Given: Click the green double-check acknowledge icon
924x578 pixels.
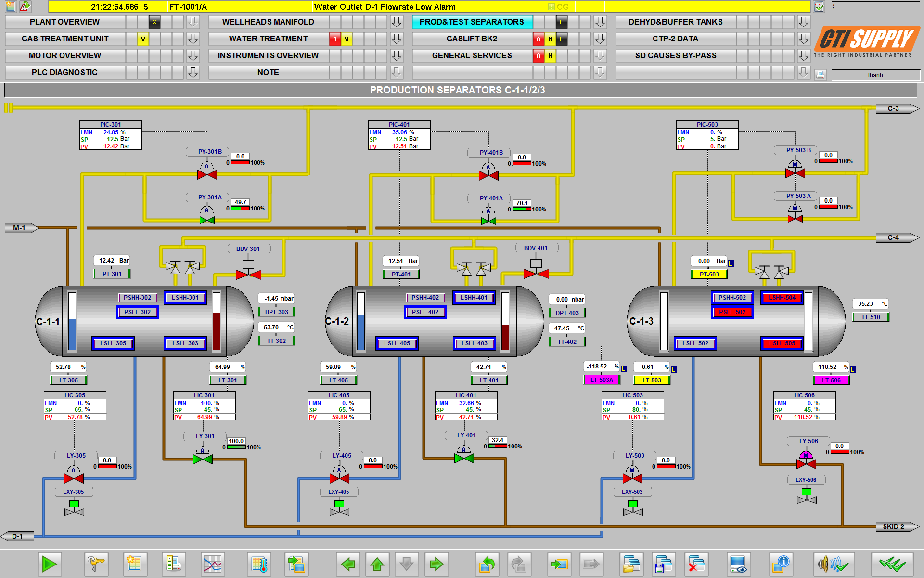Looking at the screenshot, I should click(x=892, y=564).
